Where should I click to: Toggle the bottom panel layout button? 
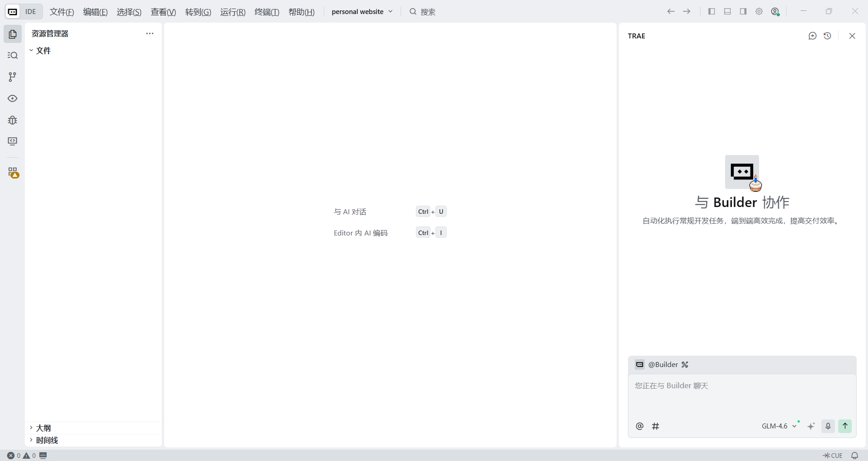tap(727, 12)
